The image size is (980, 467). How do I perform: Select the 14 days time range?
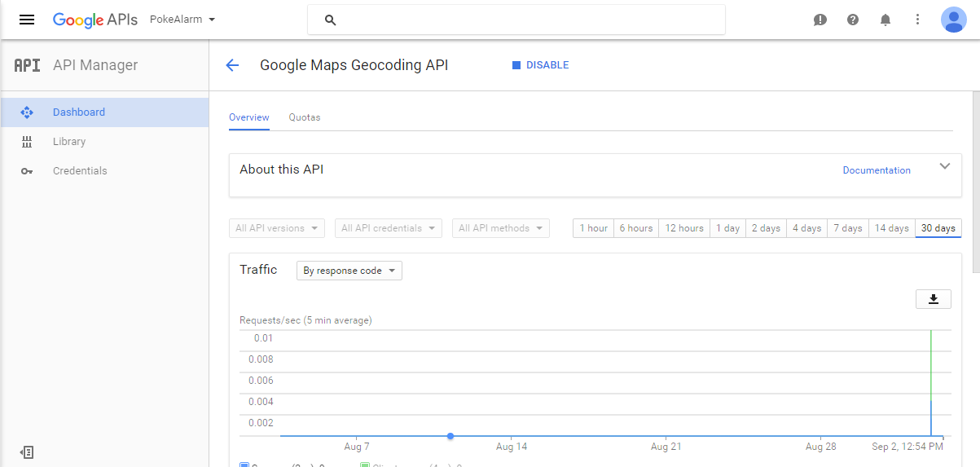(x=892, y=228)
